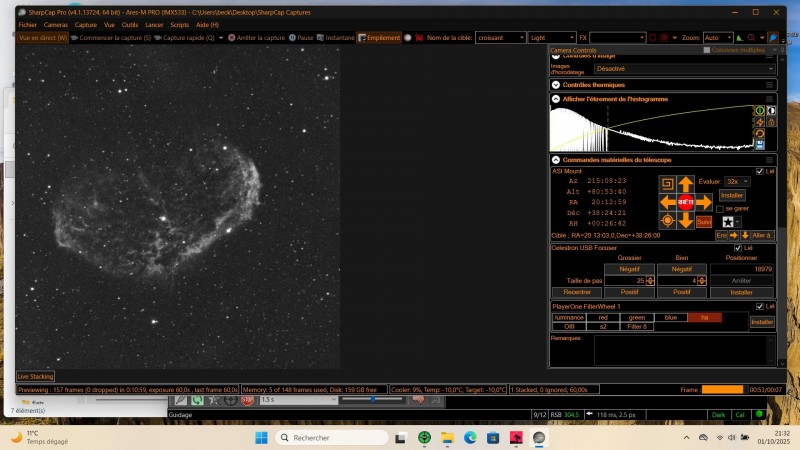This screenshot has height=450, width=800.
Task: Click the focuser Recentrer button
Action: click(577, 292)
